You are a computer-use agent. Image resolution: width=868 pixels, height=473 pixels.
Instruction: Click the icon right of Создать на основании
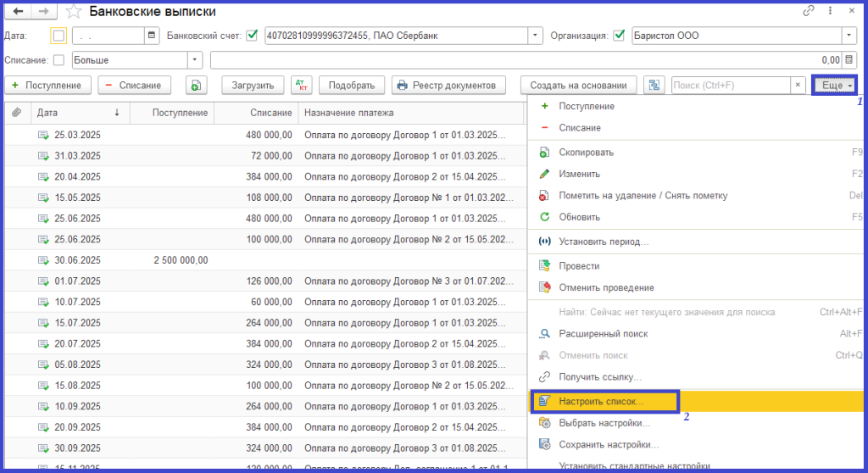click(x=654, y=86)
